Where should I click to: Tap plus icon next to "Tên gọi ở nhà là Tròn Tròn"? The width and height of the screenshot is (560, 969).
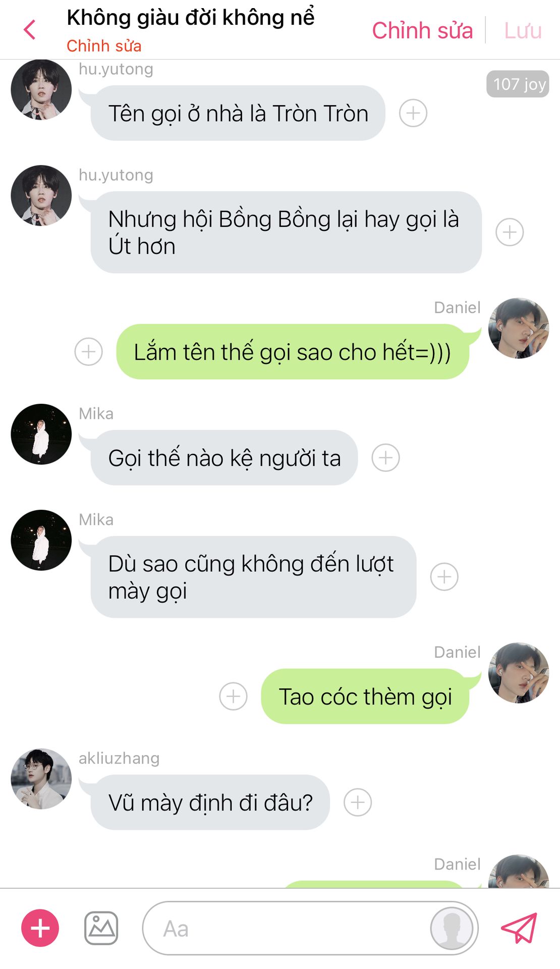[413, 113]
